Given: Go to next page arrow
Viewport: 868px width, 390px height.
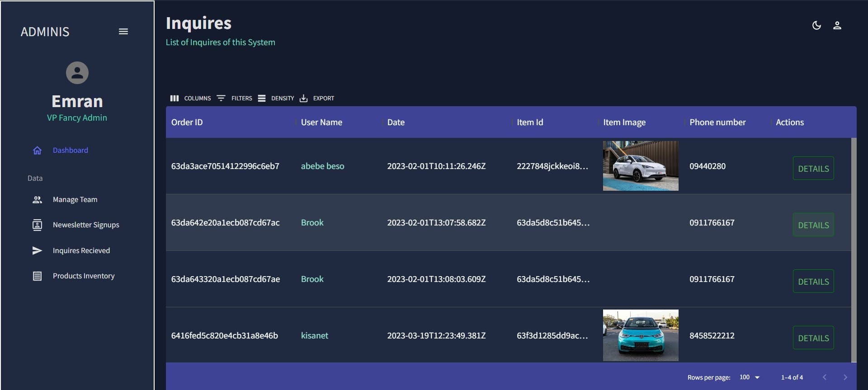Looking at the screenshot, I should tap(845, 377).
